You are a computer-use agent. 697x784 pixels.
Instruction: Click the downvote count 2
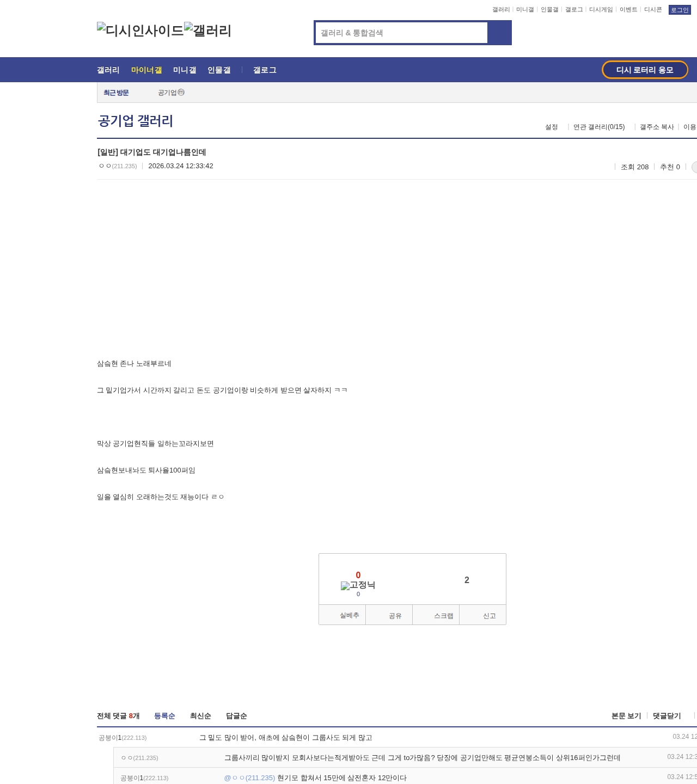(x=467, y=580)
